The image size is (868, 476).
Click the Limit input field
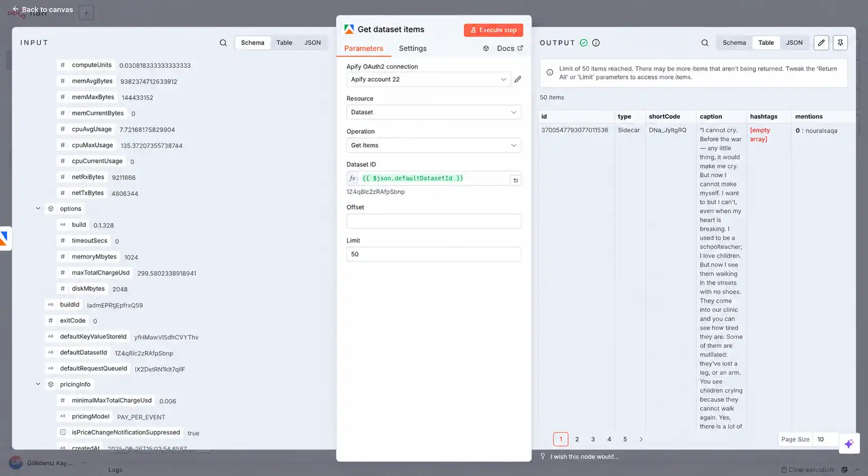(x=434, y=255)
